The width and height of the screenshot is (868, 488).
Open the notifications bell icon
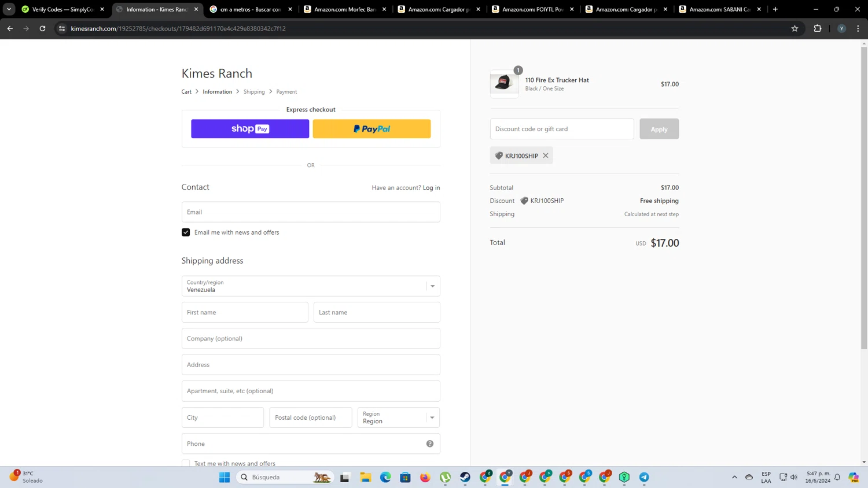(837, 477)
